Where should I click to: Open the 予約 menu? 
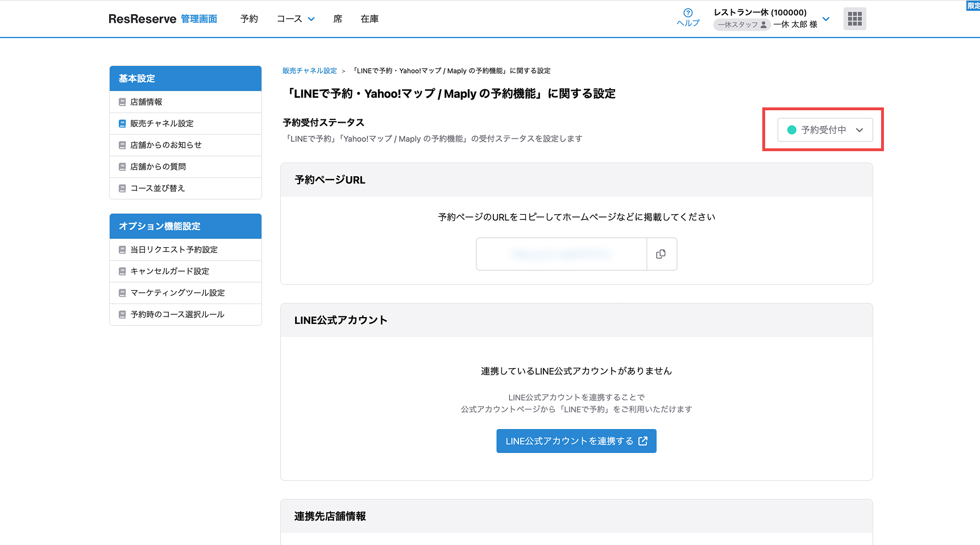(x=249, y=19)
